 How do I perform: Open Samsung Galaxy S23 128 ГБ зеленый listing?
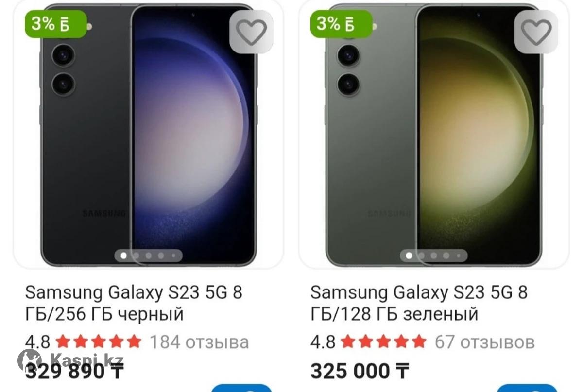pos(419,303)
